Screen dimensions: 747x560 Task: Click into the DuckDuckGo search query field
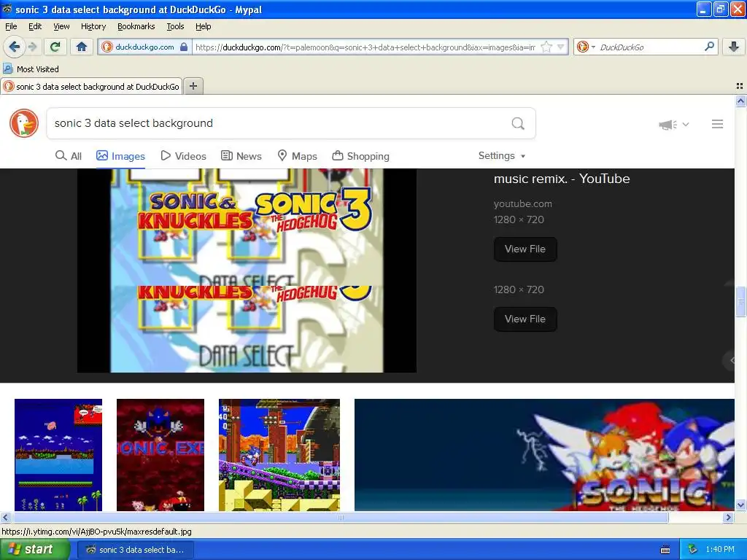pos(279,123)
